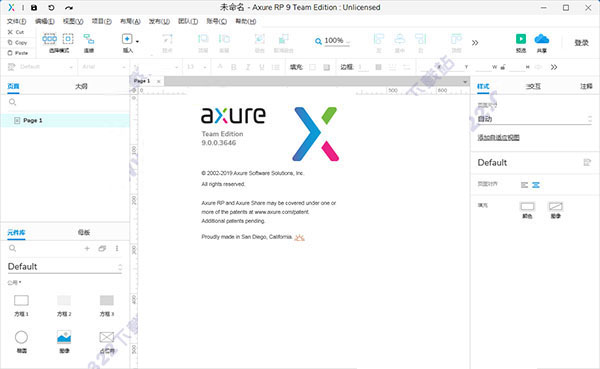Open the 发布(U) menu
600x369 pixels.
tap(159, 21)
